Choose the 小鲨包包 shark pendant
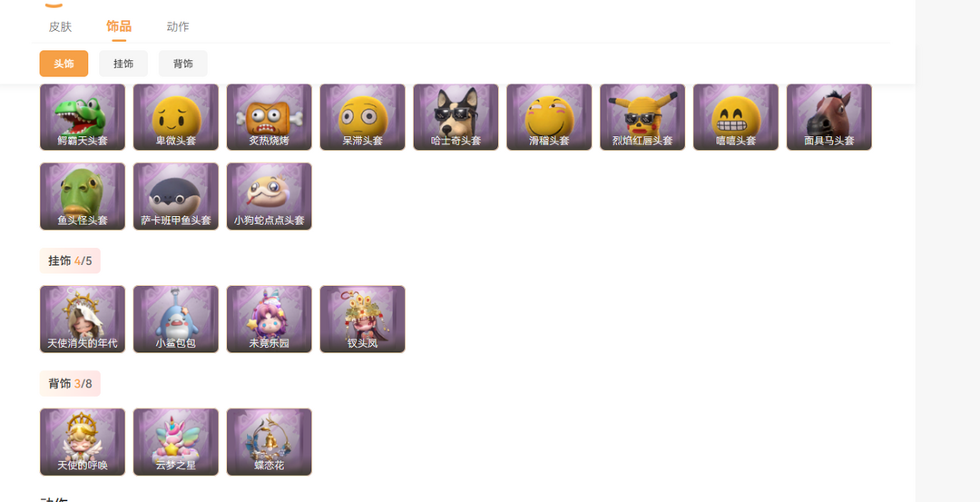 tap(176, 319)
